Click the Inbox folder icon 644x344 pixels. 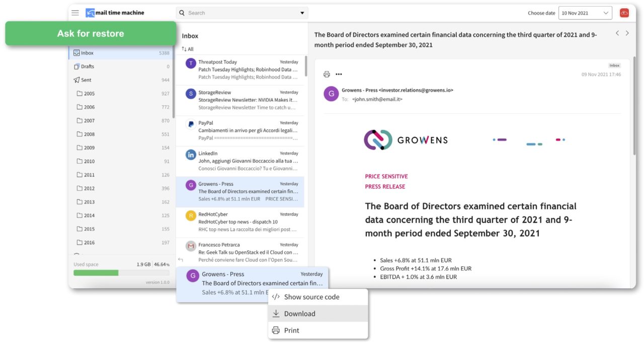(x=76, y=53)
